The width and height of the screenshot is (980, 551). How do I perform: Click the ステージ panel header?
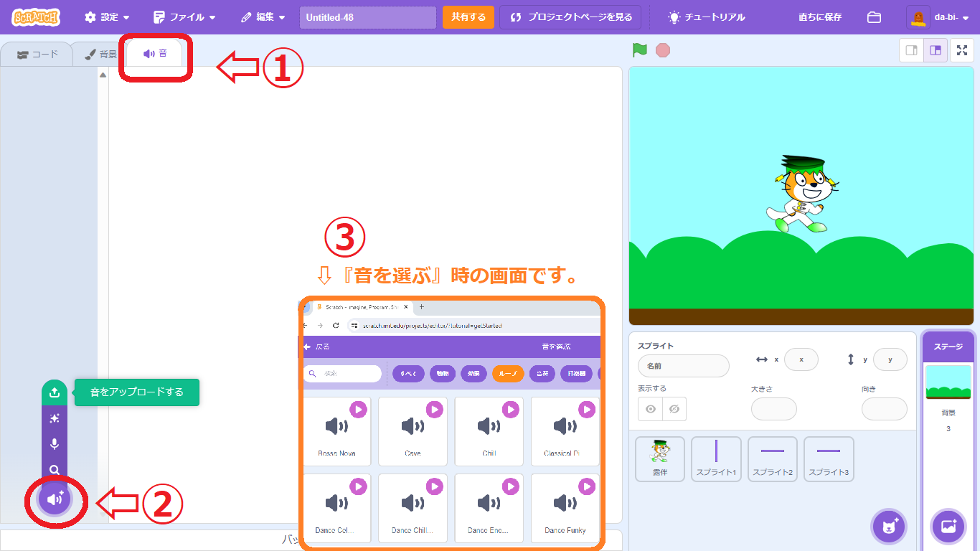[x=948, y=347]
